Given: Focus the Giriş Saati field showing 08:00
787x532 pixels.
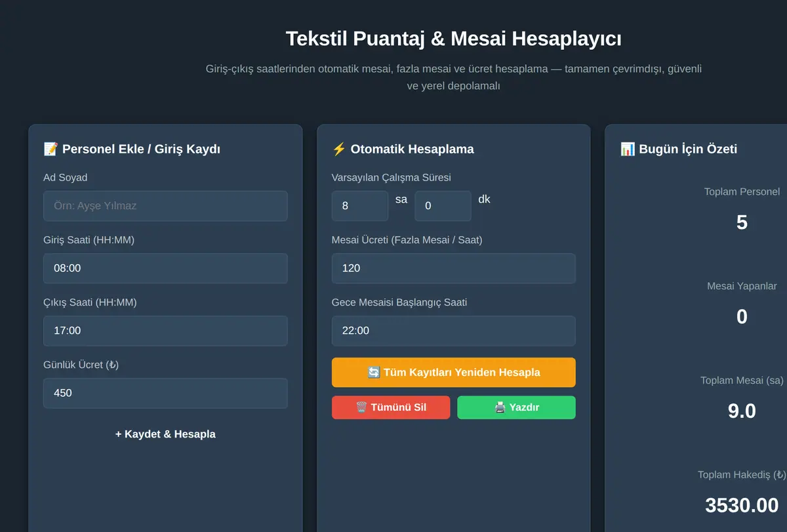Looking at the screenshot, I should 165,268.
